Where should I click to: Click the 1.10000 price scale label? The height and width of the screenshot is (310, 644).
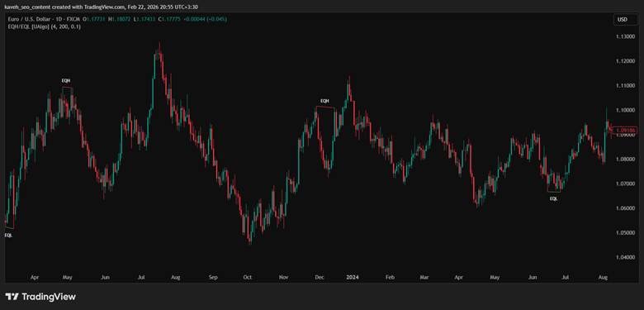[625, 110]
